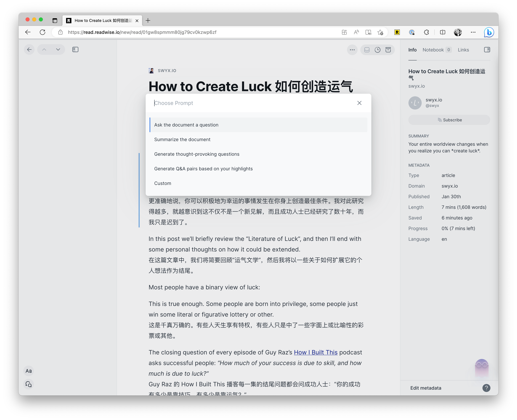Image resolution: width=517 pixels, height=420 pixels.
Task: Close the Choose Prompt dialog
Action: point(359,103)
